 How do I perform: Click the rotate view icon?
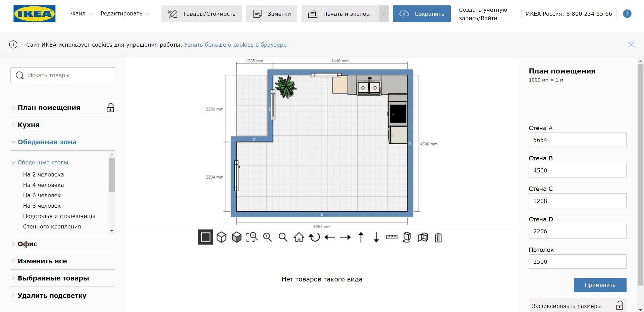coord(314,237)
